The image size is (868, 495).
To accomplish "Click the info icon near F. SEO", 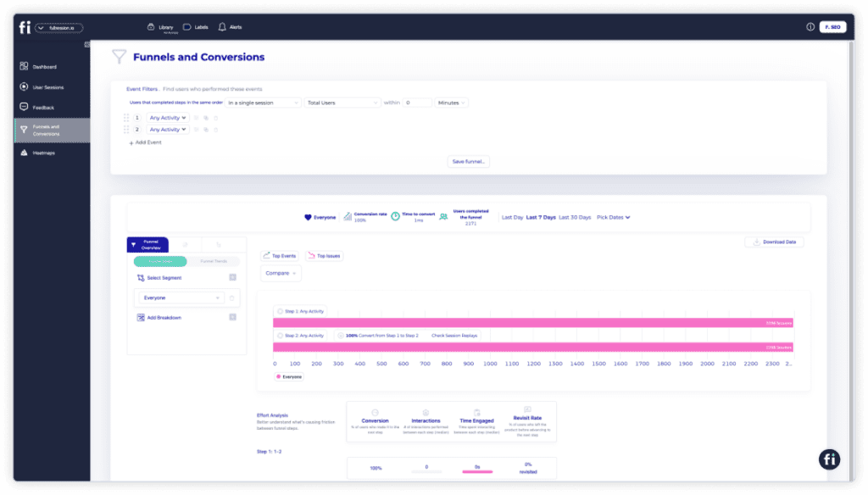I will (x=810, y=27).
